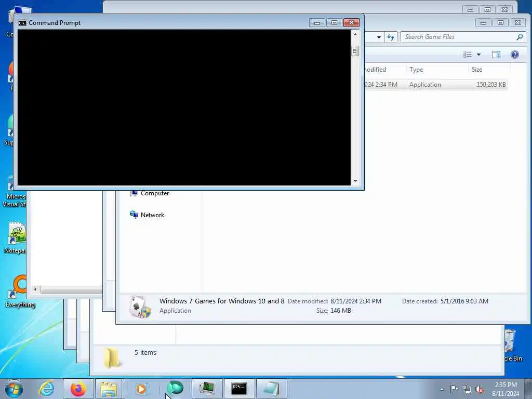Click Date created value in details pane
Image resolution: width=532 pixels, height=399 pixels.
464,301
